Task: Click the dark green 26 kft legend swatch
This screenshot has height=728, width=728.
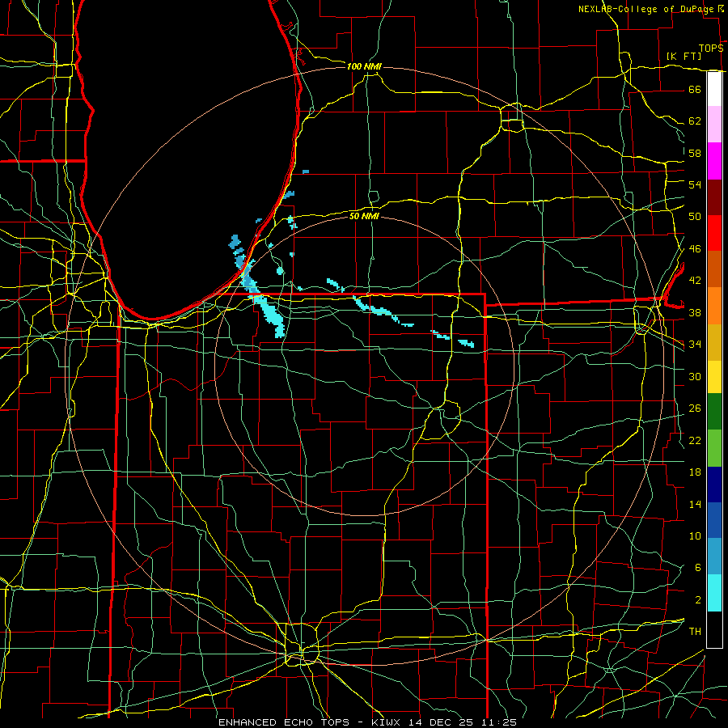Action: click(714, 412)
